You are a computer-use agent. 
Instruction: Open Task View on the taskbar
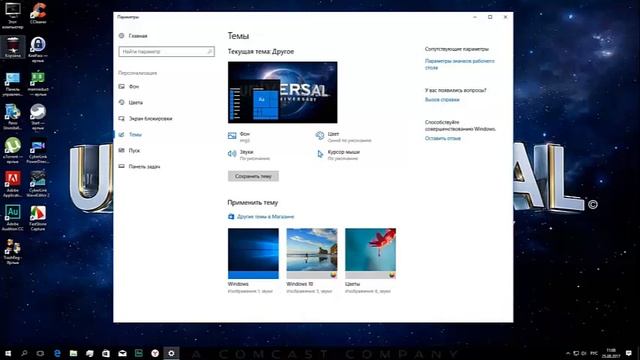click(40, 353)
